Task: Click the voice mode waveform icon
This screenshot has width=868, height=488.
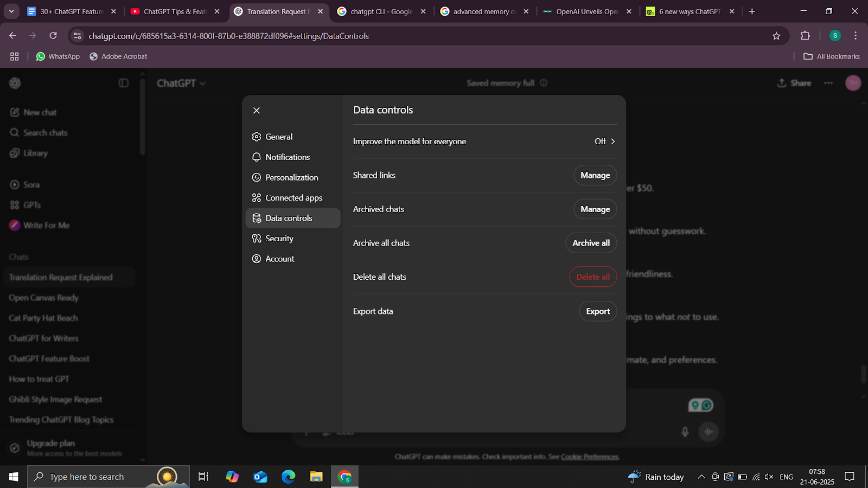Action: [709, 432]
